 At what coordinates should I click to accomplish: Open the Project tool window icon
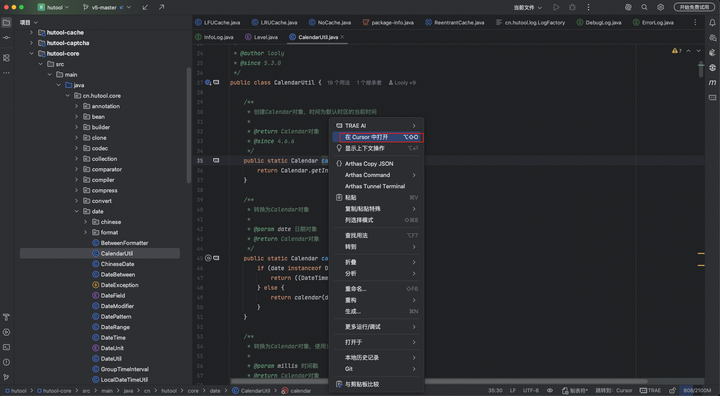pyautogui.click(x=6, y=23)
